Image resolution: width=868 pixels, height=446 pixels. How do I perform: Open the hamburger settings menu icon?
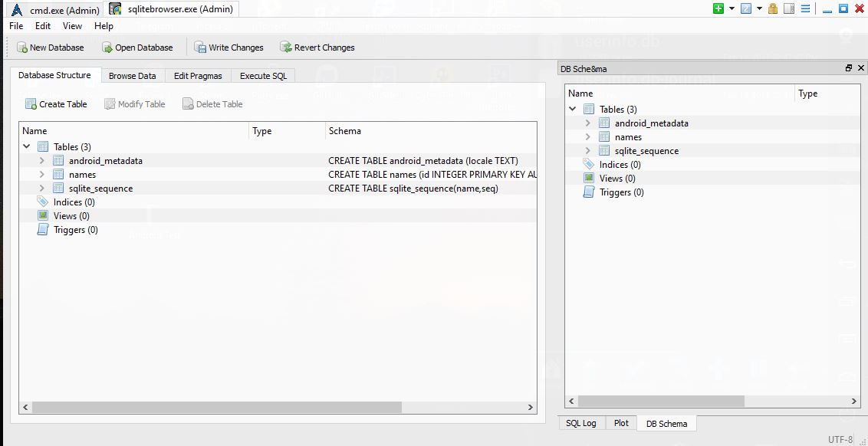click(805, 8)
